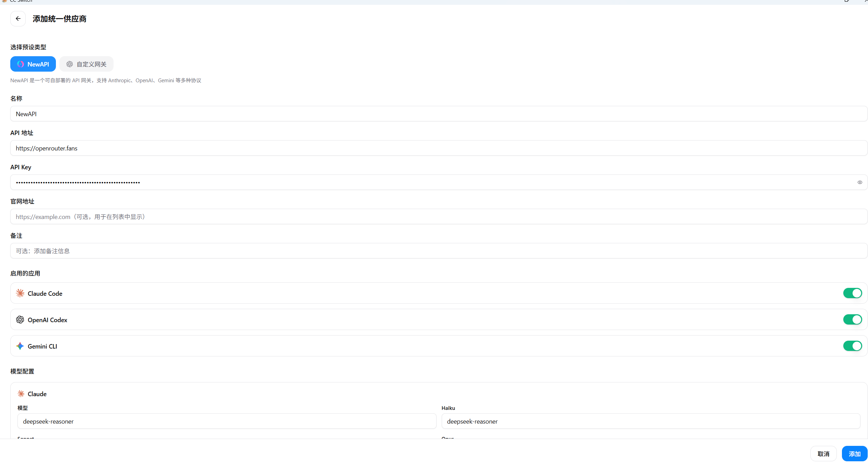
Task: Click the Gemini CLI row label
Action: [x=42, y=346]
